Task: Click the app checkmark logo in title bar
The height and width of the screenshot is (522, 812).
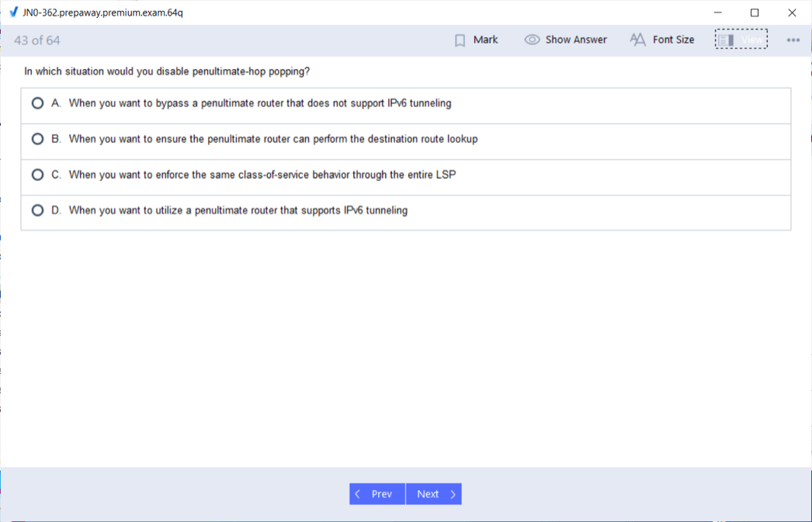Action: (13, 12)
